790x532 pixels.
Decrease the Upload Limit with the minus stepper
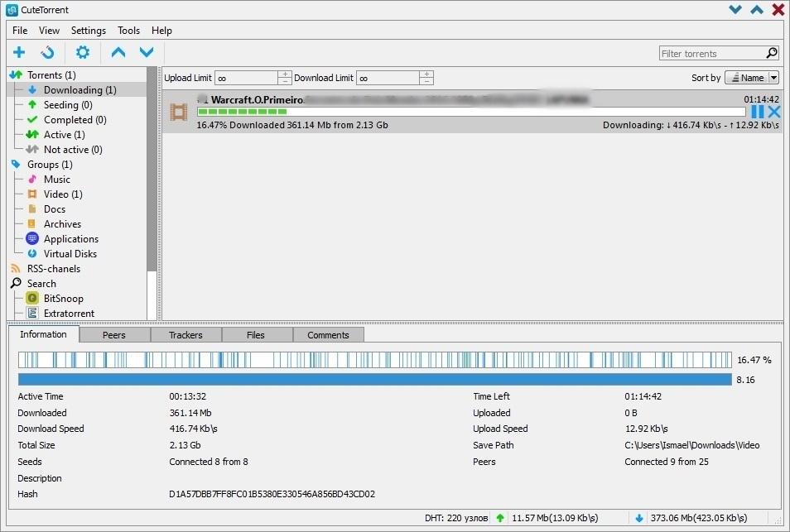285,82
